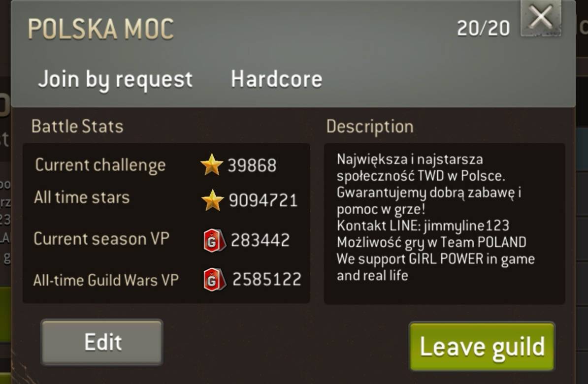Click the Current season VP red badge icon

coord(215,240)
